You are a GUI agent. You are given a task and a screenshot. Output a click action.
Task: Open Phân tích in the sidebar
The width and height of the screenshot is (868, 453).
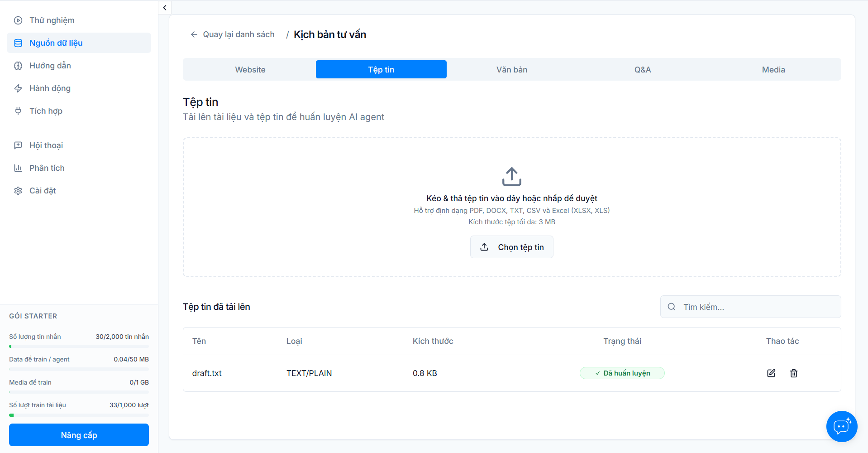[x=79, y=168]
